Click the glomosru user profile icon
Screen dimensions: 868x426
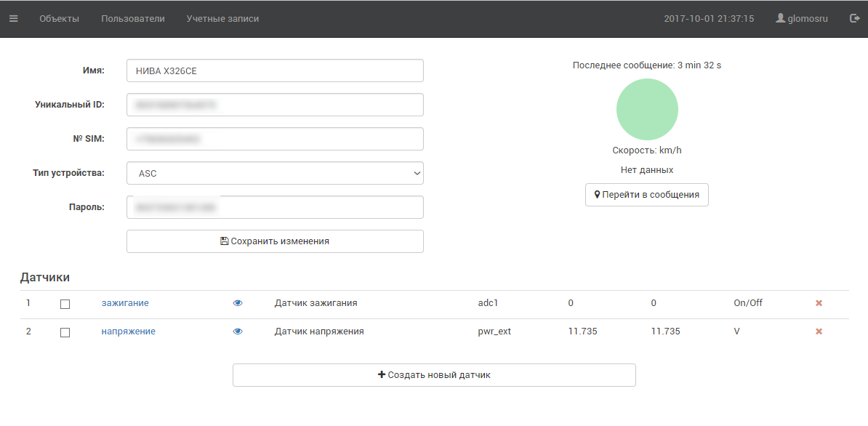tap(781, 19)
